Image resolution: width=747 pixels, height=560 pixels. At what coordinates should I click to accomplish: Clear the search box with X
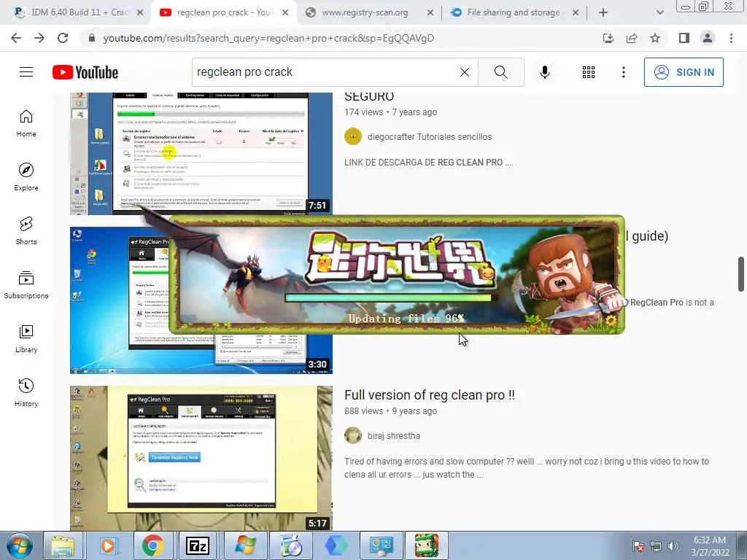pos(465,72)
